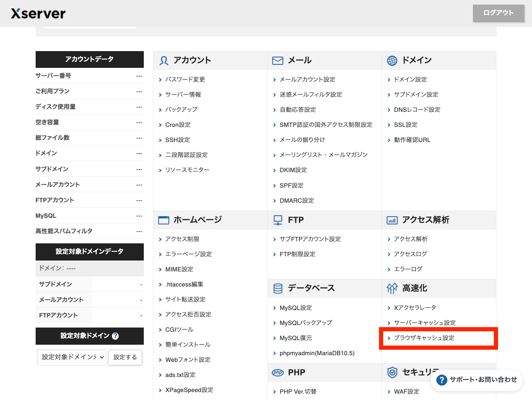The height and width of the screenshot is (400, 532).
Task: Open SSH設定
Action: tap(177, 140)
